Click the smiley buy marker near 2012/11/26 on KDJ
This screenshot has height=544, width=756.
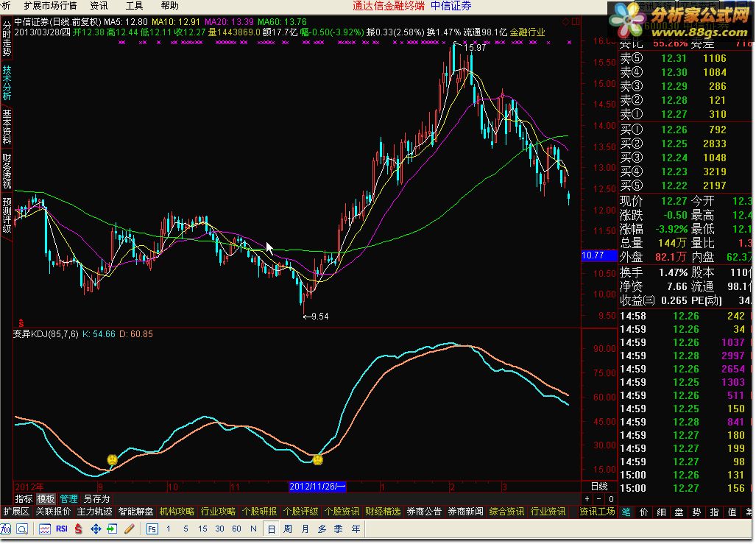[318, 459]
